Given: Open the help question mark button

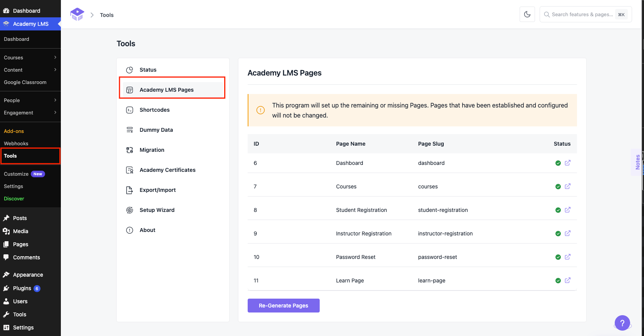Looking at the screenshot, I should point(622,323).
